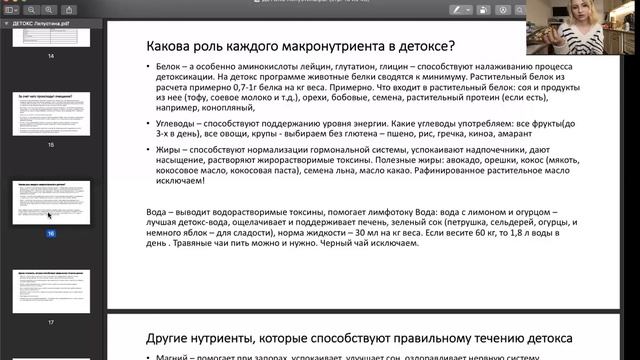Open the highlight color dropdown arrow

tap(468, 10)
